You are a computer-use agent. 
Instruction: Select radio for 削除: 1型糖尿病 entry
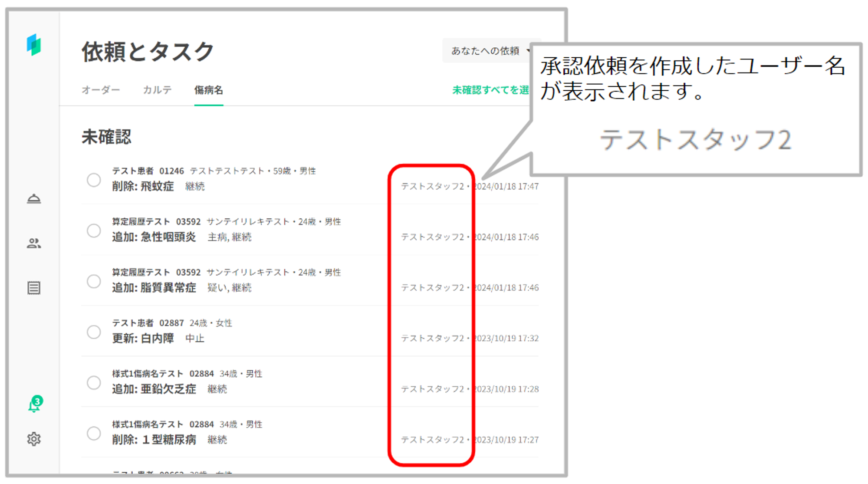point(94,433)
